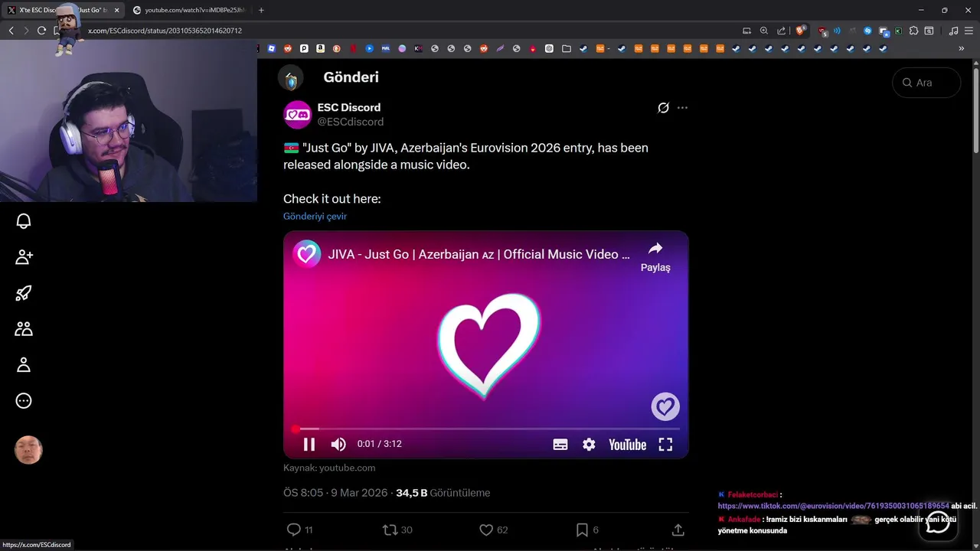
Task: Click Gönderiyi çevir to translate post
Action: [x=315, y=216]
